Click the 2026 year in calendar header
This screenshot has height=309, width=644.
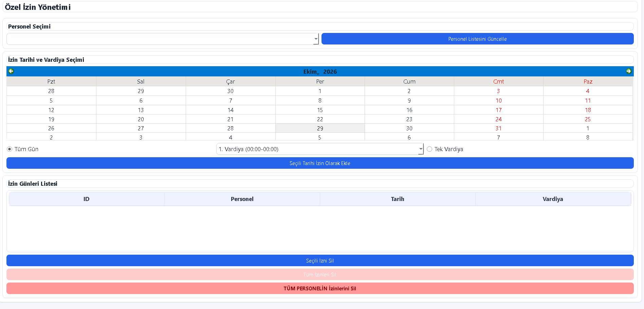(330, 72)
